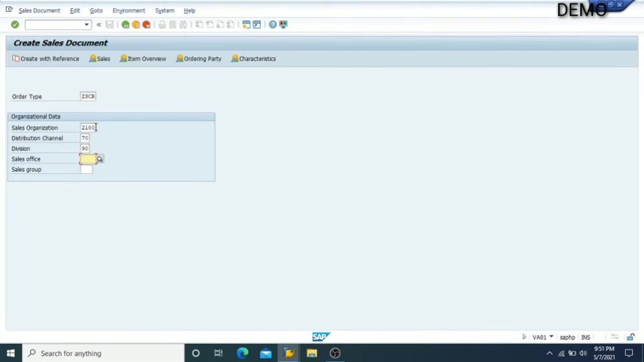Screen dimensions: 644x362
Task: Click the status bar expand triangle icon
Action: 524,337
